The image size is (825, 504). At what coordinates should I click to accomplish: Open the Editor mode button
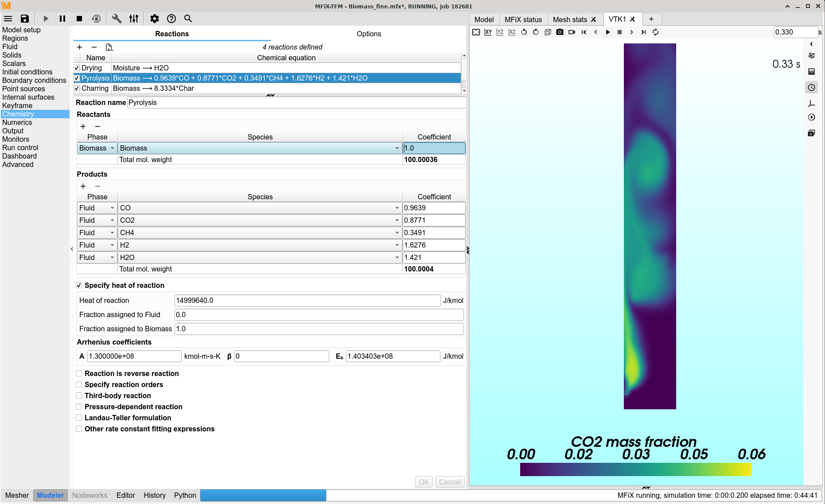[x=125, y=495]
